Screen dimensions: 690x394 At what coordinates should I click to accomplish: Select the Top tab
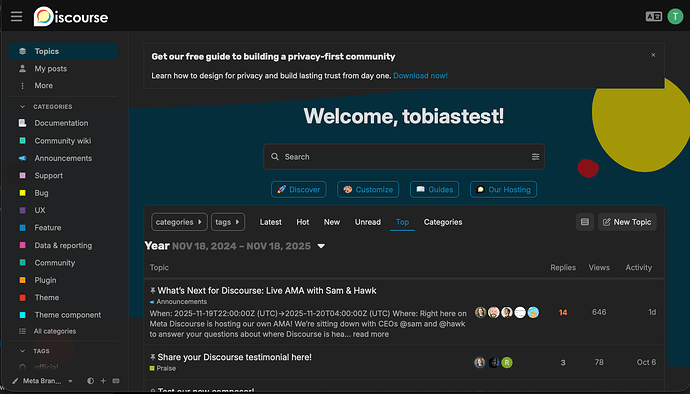pyautogui.click(x=402, y=222)
